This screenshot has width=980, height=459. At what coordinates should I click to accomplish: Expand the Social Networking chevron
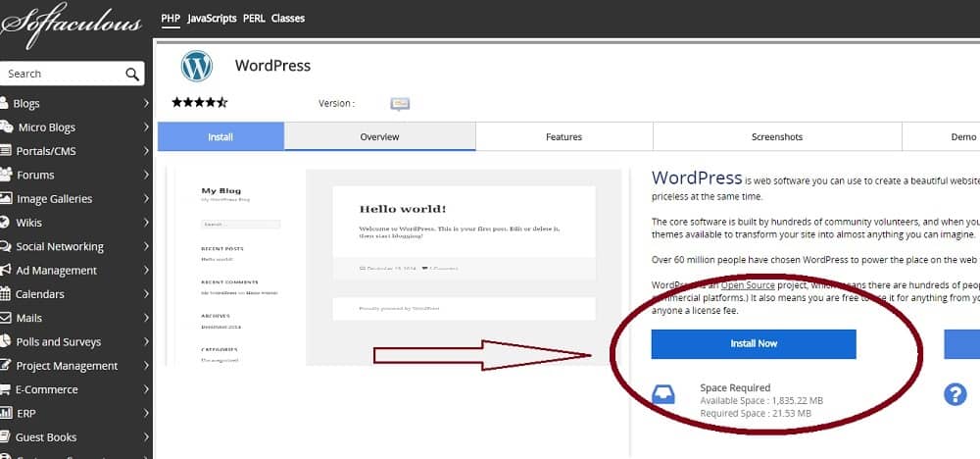click(146, 246)
